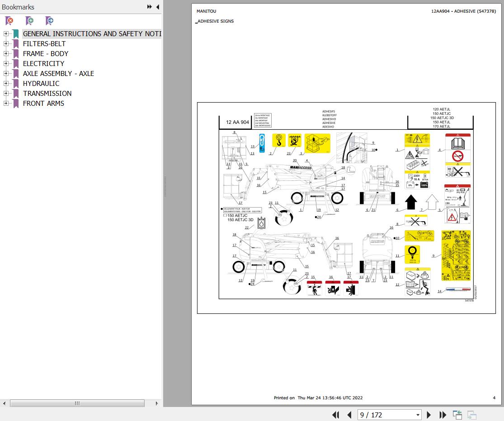Click the Bookmarks panel title
504x421 pixels.
pyautogui.click(x=18, y=7)
